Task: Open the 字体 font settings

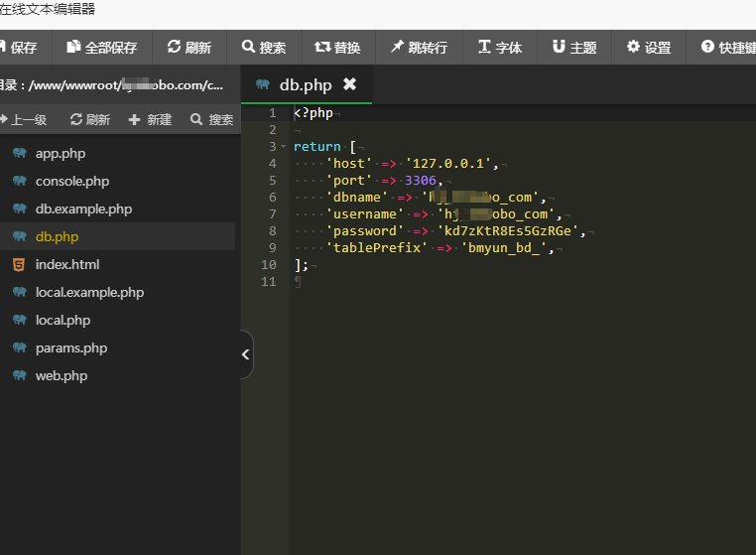Action: (x=500, y=48)
